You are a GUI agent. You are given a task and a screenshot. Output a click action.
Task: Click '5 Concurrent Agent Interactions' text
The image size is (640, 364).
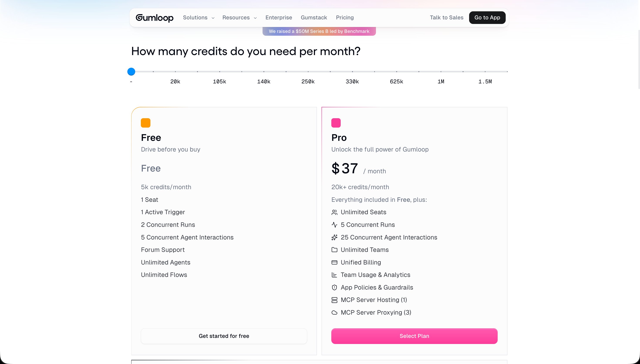pyautogui.click(x=187, y=237)
